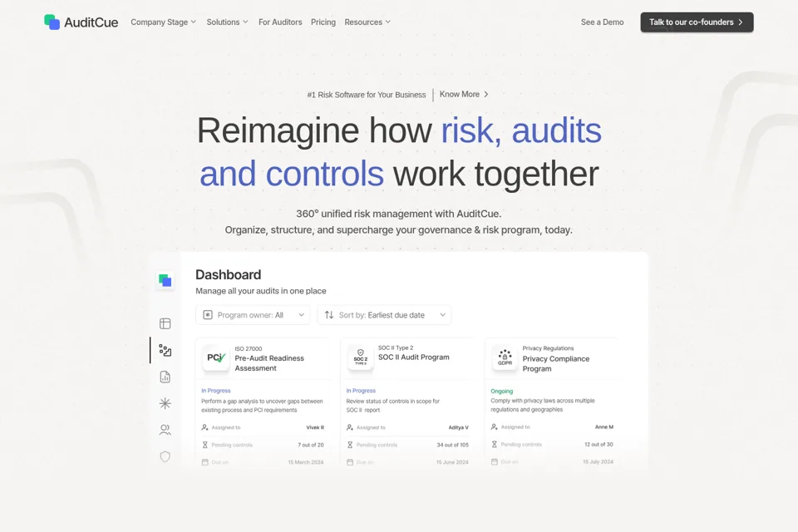
Task: Click assignee Aditya V
Action: [x=459, y=427]
